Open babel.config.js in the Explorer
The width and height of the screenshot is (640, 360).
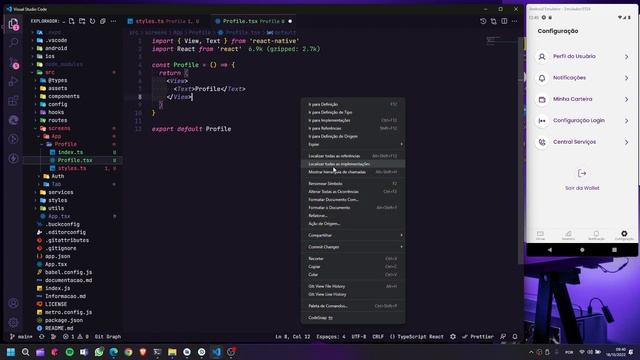coord(68,272)
